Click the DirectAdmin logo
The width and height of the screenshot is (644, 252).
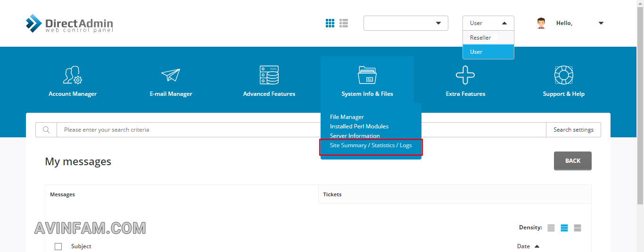[x=69, y=24]
